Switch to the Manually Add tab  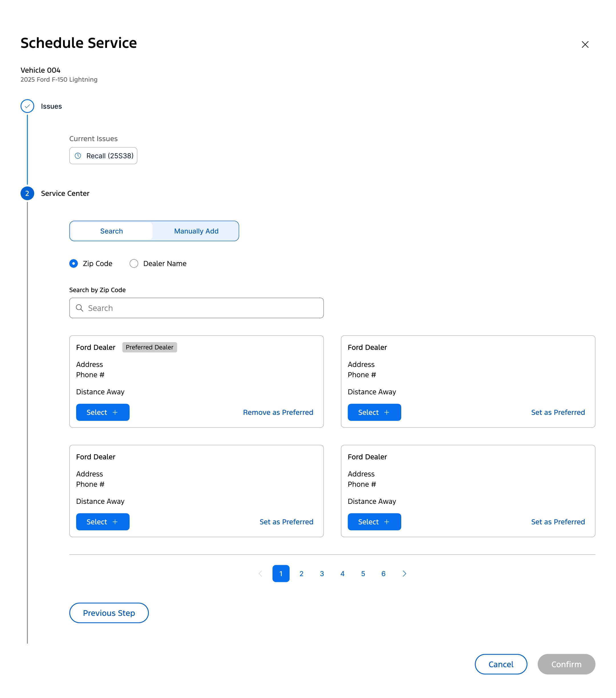click(x=196, y=231)
